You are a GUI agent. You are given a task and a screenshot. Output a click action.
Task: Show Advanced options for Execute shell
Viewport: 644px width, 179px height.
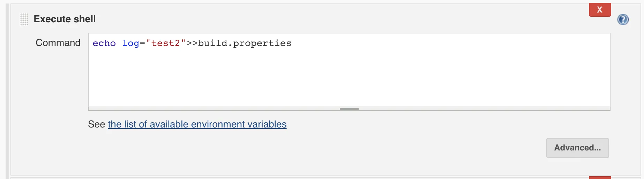coord(577,148)
